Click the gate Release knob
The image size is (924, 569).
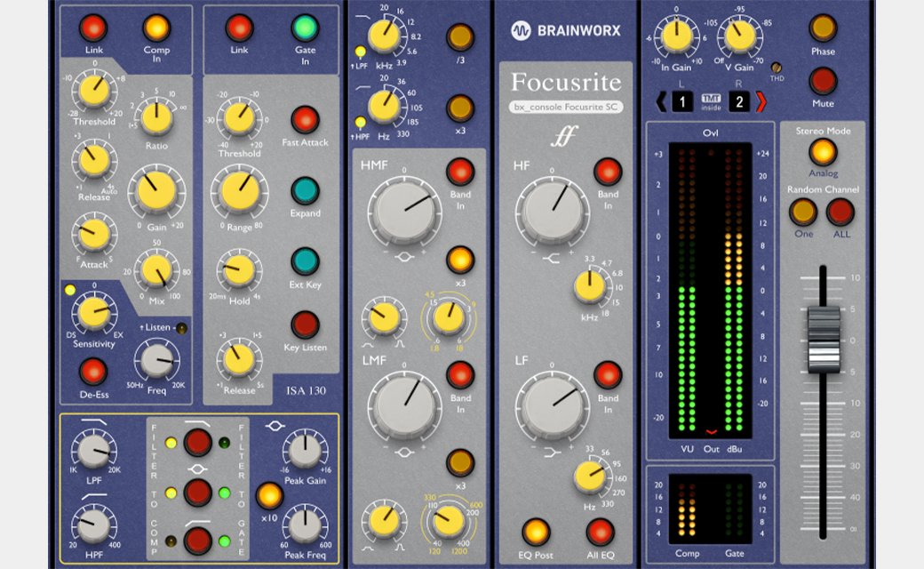(239, 360)
